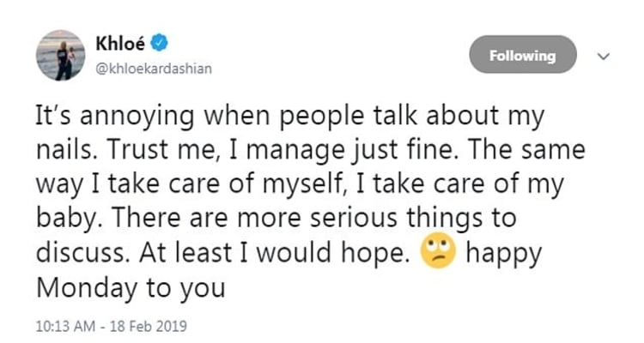644x343 pixels.
Task: Click the words "Monday to you"
Action: [131, 287]
